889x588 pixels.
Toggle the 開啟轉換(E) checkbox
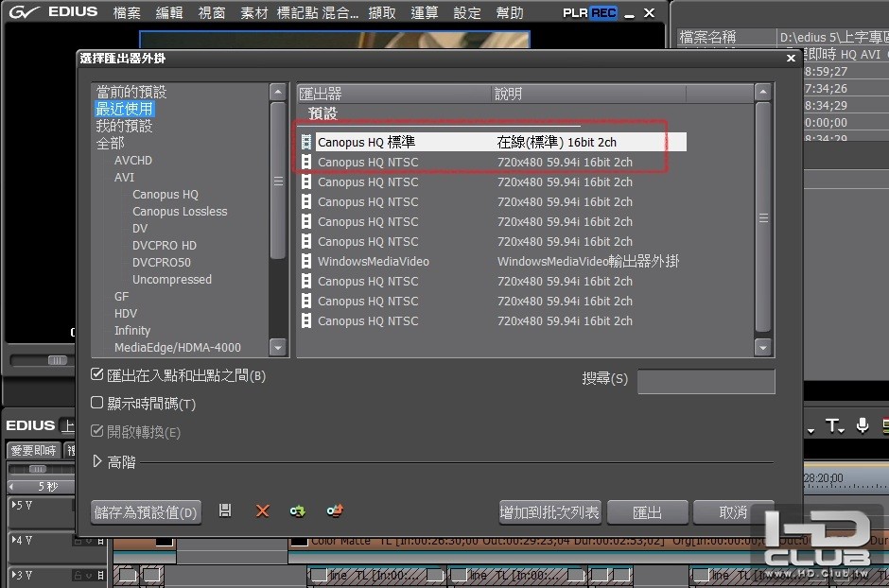point(97,431)
